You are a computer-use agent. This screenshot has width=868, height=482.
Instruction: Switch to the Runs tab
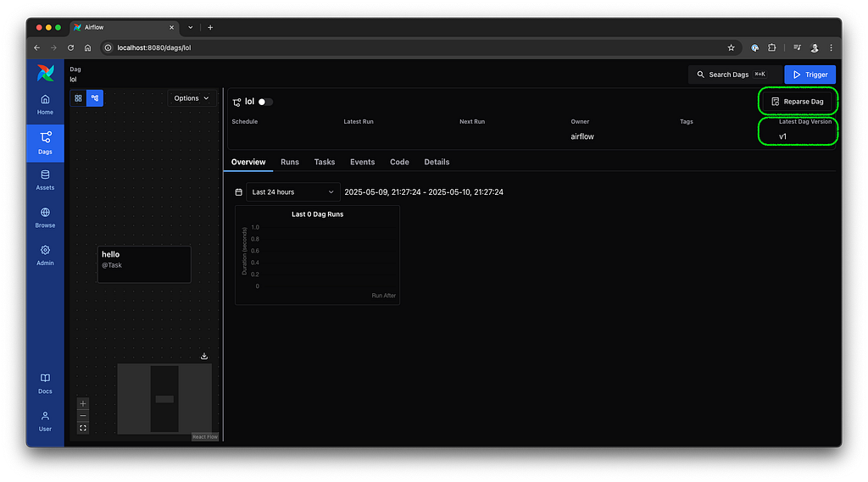[x=290, y=162]
